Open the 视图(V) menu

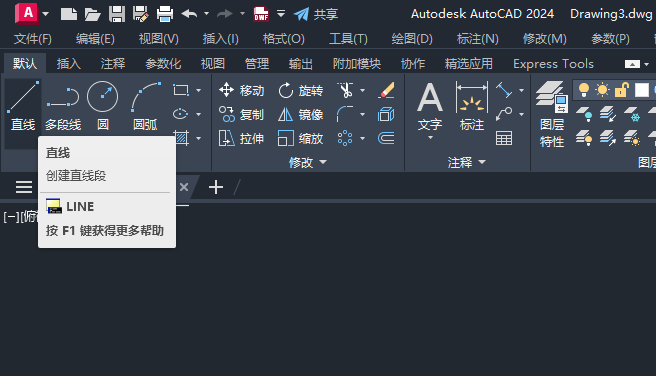pos(159,39)
